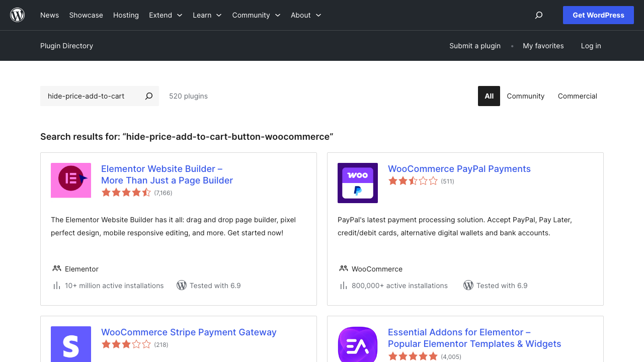This screenshot has width=644, height=362.
Task: Open the Learn dropdown
Action: 207,15
